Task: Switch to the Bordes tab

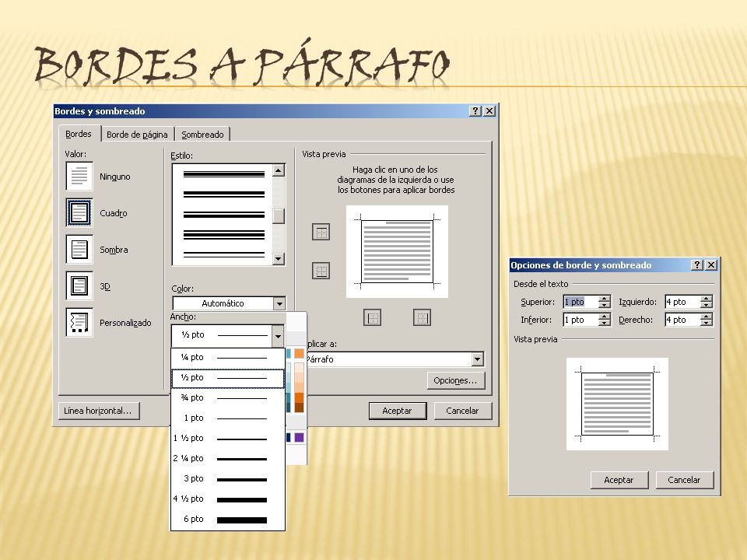Action: [79, 134]
